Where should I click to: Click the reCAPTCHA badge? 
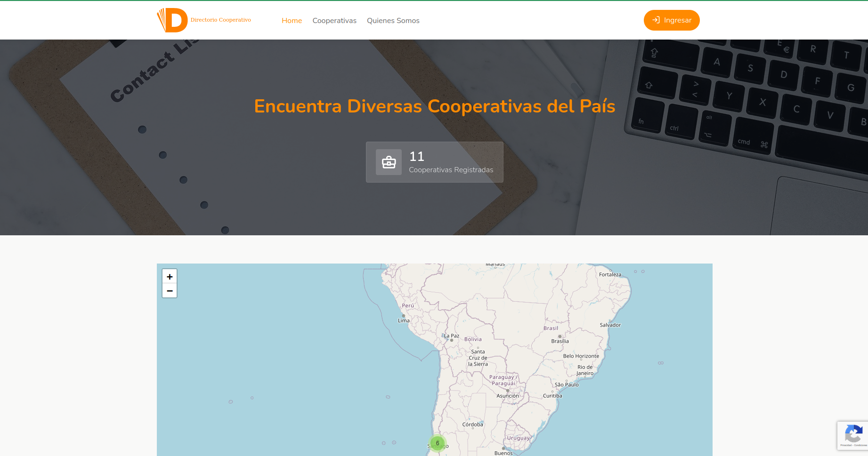click(852, 436)
